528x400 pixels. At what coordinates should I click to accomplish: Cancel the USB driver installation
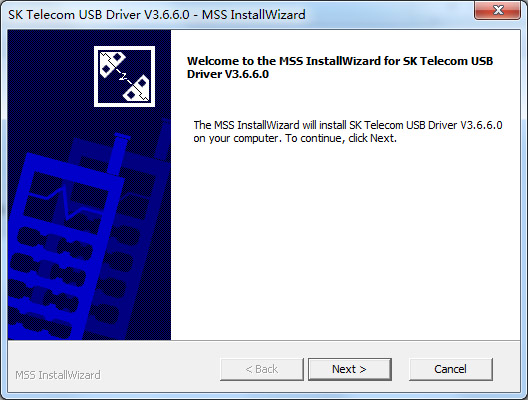coord(451,369)
